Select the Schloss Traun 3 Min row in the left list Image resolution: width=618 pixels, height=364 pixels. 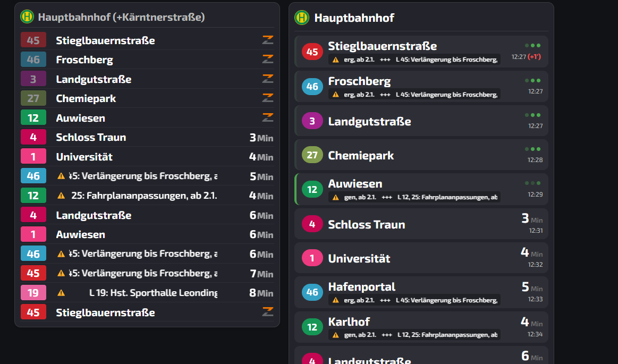click(x=147, y=138)
